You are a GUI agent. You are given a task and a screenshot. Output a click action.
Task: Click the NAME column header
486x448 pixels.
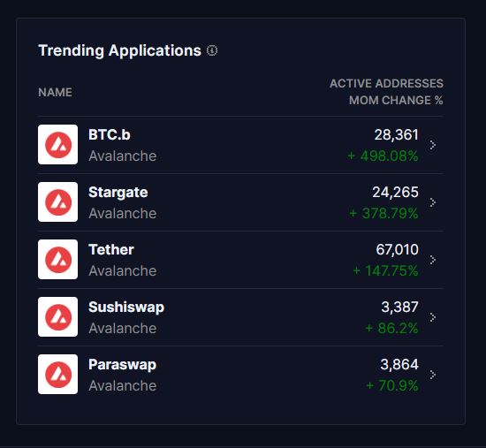pyautogui.click(x=55, y=92)
